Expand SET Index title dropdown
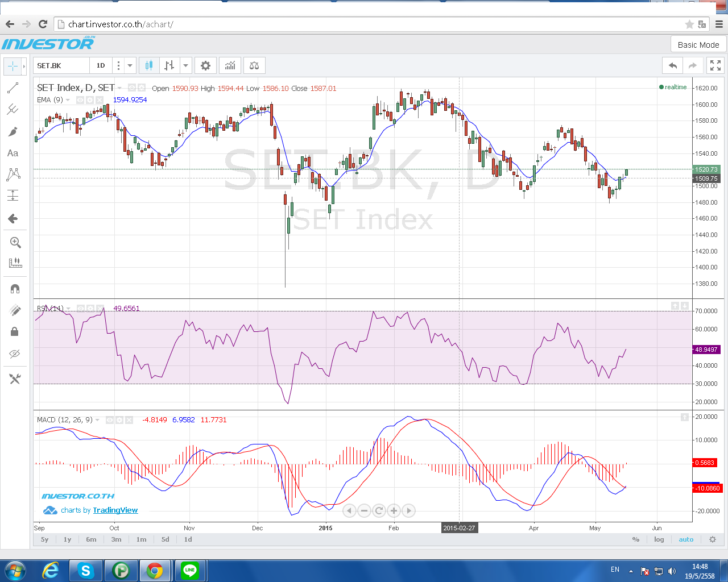 click(x=119, y=88)
